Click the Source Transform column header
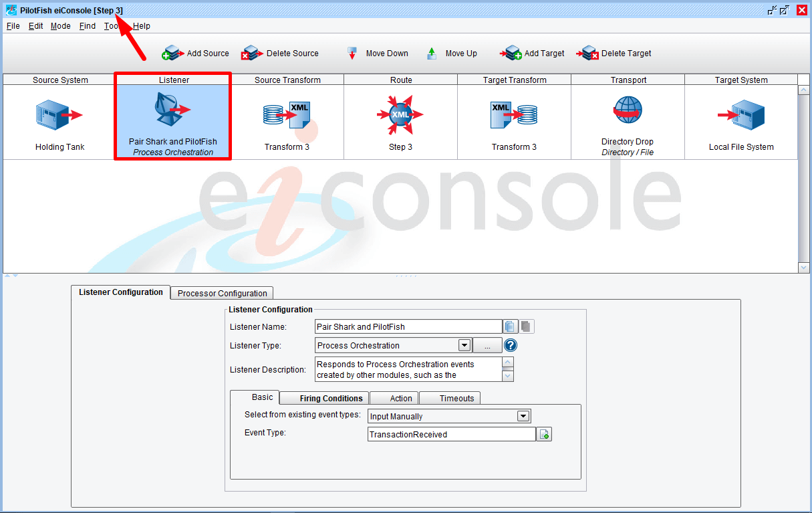Image resolution: width=812 pixels, height=513 pixels. click(287, 80)
